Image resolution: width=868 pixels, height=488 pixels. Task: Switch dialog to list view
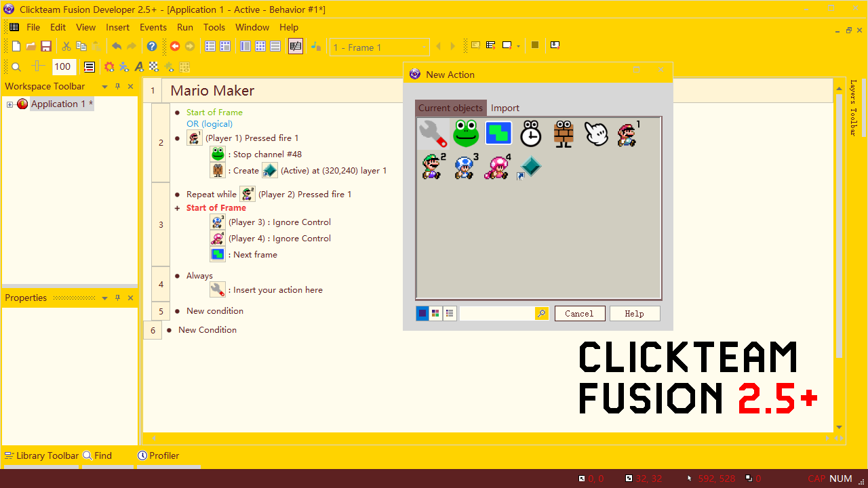click(450, 313)
